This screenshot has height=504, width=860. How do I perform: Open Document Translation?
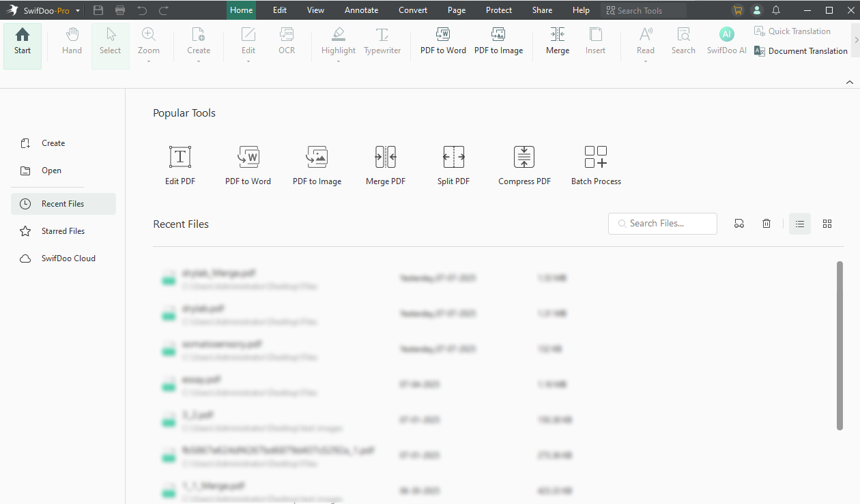[801, 51]
